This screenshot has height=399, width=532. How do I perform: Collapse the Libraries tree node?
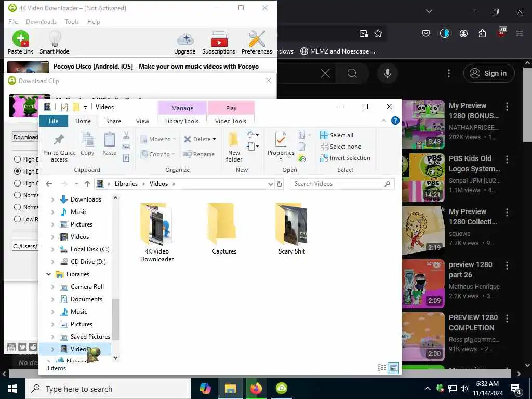coord(48,274)
